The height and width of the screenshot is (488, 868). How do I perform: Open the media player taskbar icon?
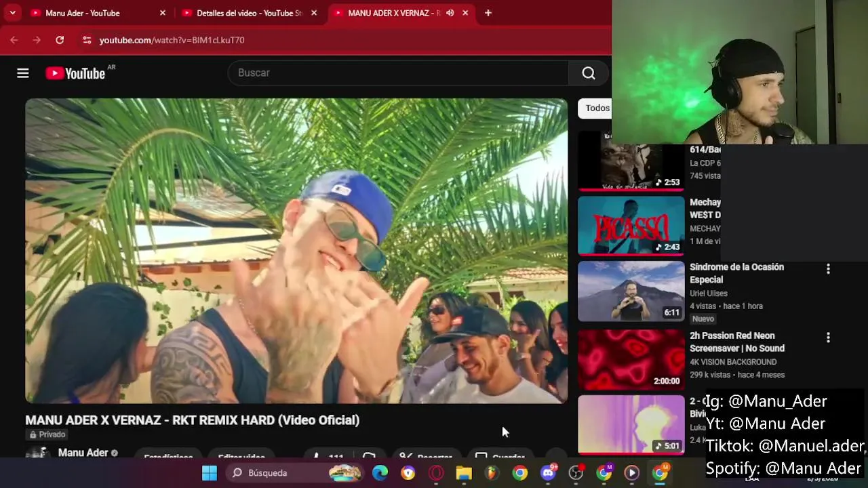tap(631, 473)
